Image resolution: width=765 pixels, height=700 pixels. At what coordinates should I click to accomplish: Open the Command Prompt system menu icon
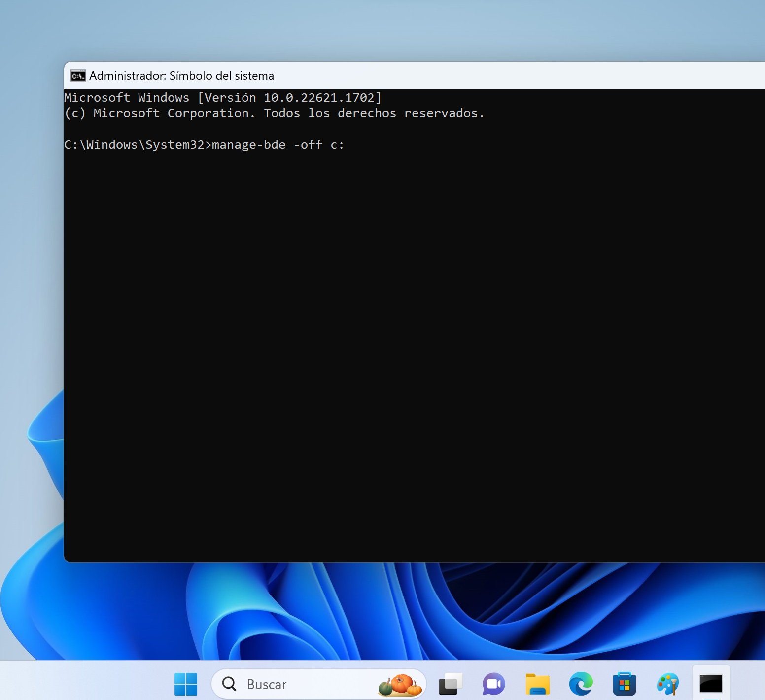(78, 75)
